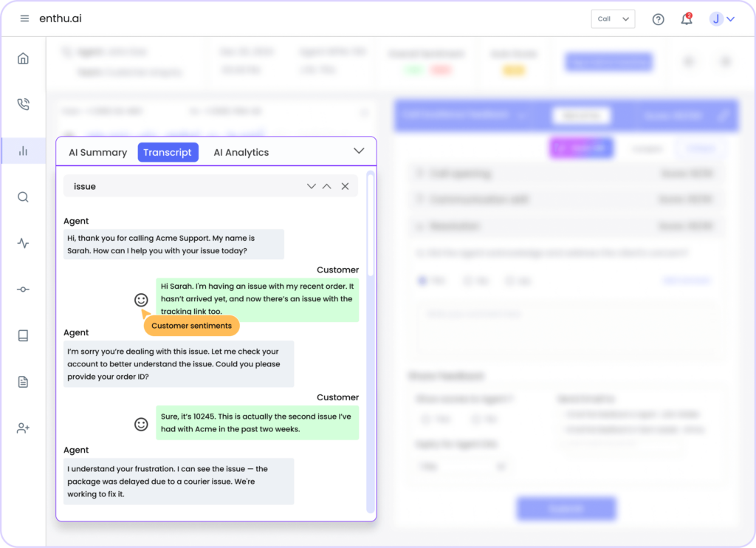Open the help question-mark icon
The height and width of the screenshot is (548, 756).
point(658,18)
